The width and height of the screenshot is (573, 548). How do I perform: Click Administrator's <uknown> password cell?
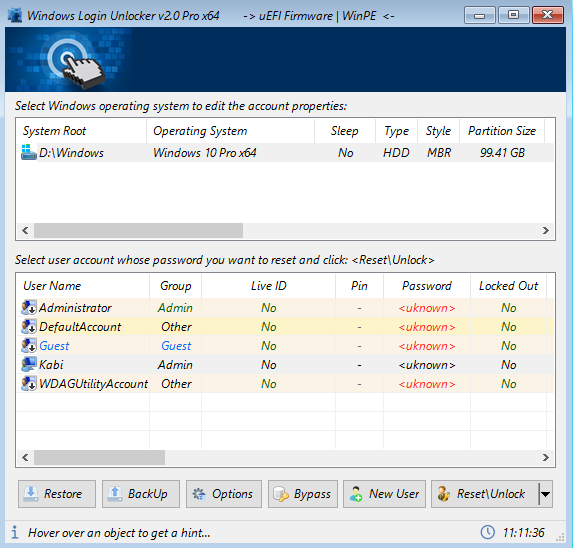(427, 308)
